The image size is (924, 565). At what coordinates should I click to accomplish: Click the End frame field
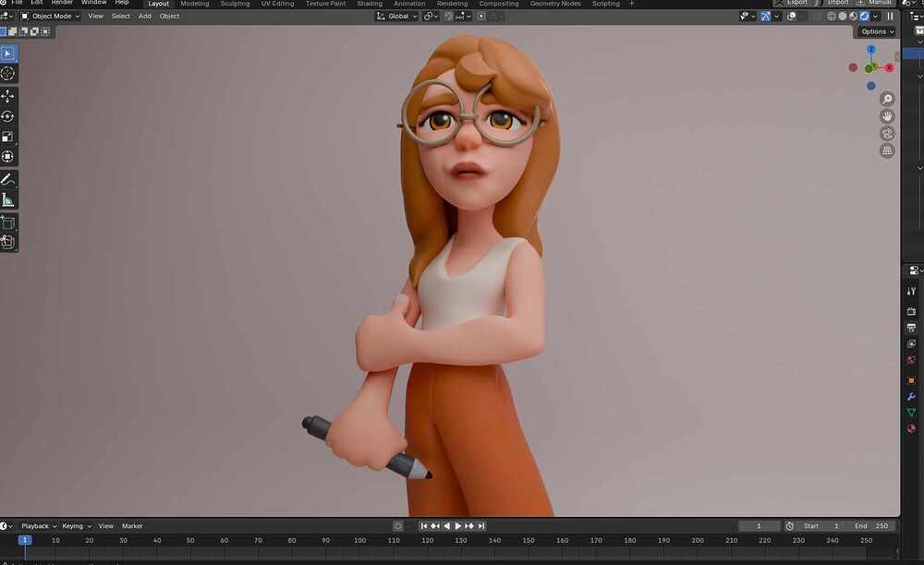(871, 526)
